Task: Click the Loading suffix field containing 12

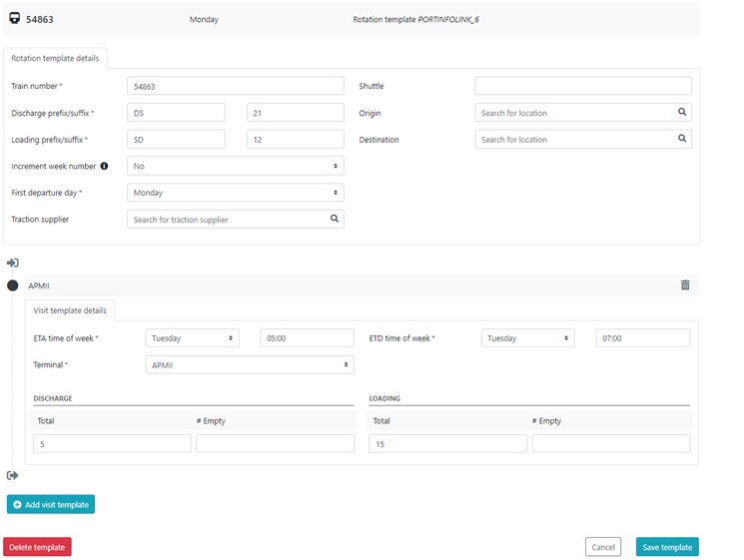Action: [296, 139]
